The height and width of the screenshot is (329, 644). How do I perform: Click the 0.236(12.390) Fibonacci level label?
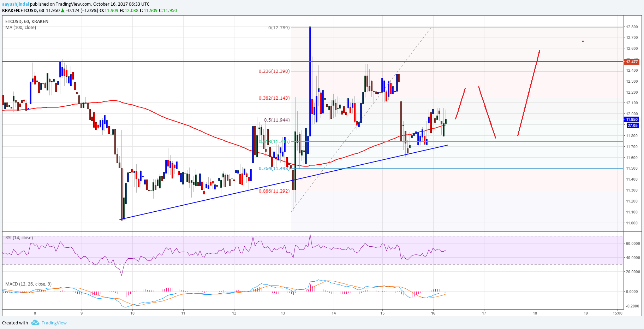point(274,71)
